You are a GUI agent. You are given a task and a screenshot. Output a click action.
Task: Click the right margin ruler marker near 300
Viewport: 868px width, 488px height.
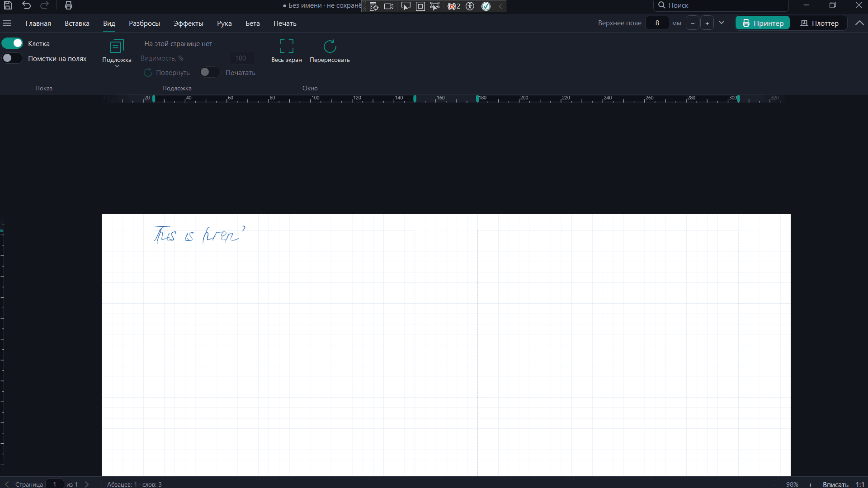click(x=739, y=99)
